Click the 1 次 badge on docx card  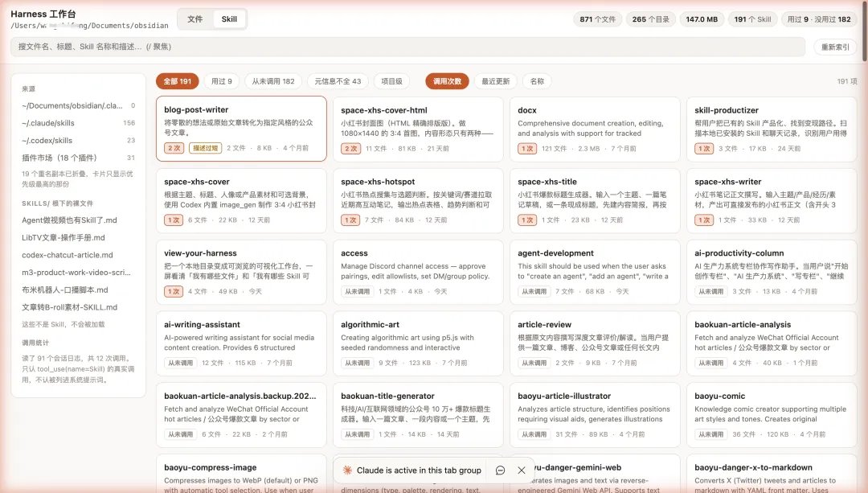(x=527, y=149)
